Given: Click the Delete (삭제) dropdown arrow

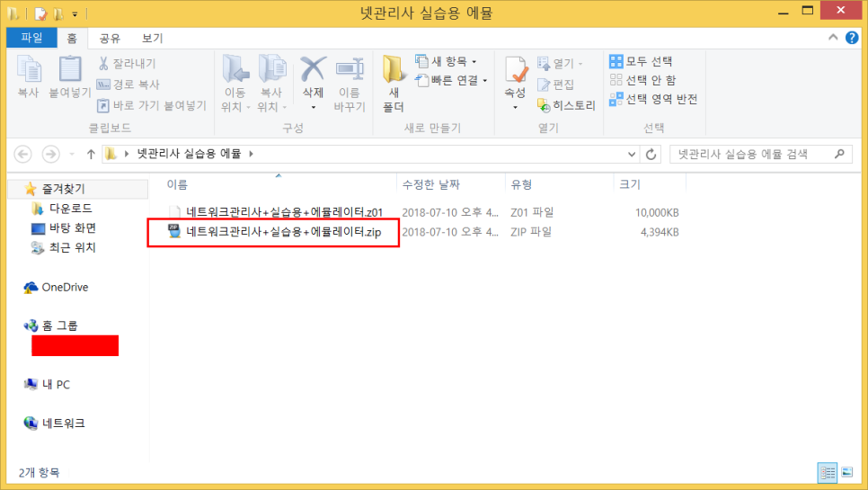Looking at the screenshot, I should [x=313, y=107].
